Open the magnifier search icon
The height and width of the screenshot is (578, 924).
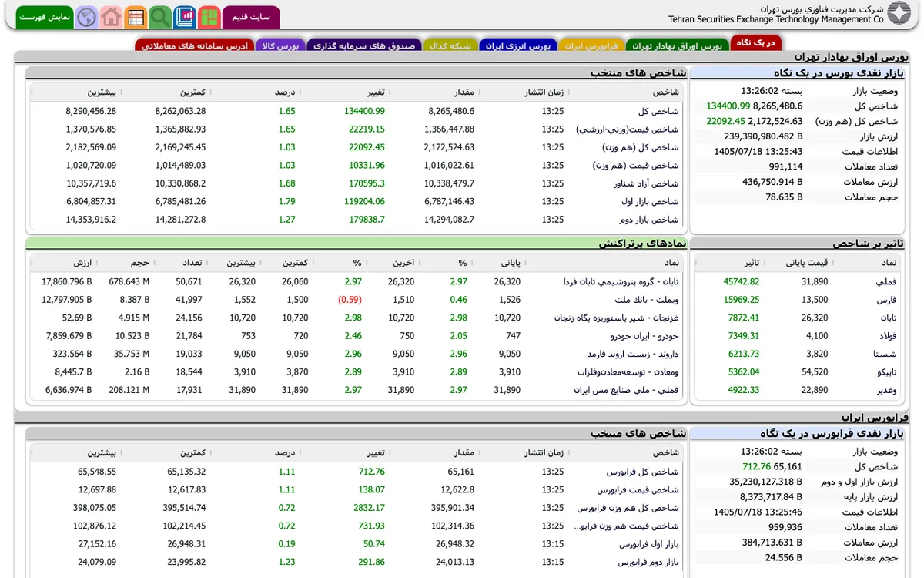pyautogui.click(x=160, y=16)
